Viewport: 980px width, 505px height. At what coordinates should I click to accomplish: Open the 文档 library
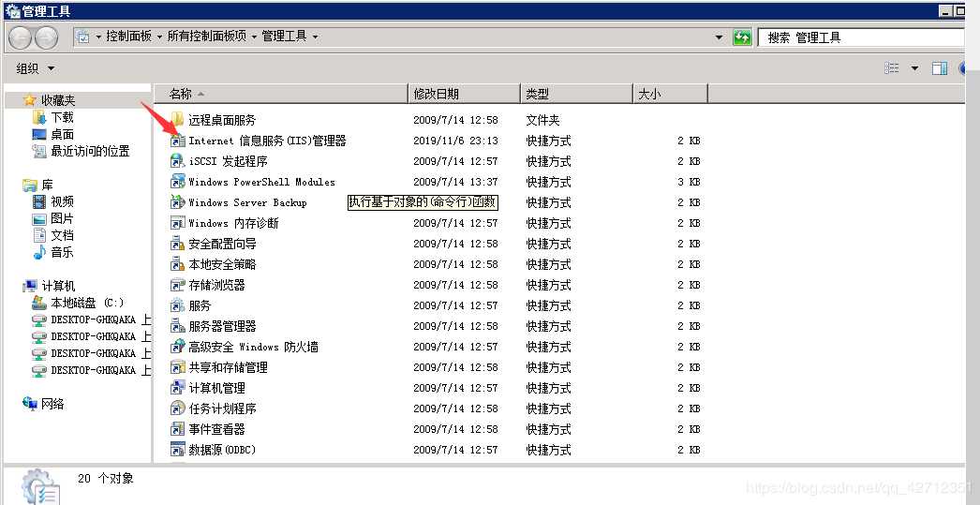click(x=63, y=235)
